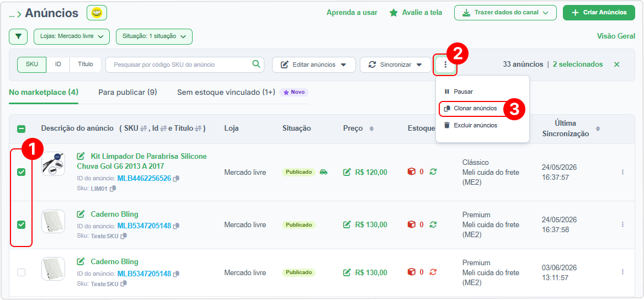Viewport: 644px width, 300px height.
Task: Open the wiper kit product thumbnail
Action: coord(54,164)
